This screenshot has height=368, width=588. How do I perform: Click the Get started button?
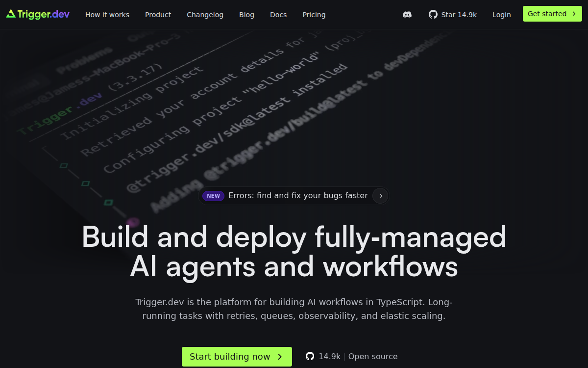click(552, 14)
